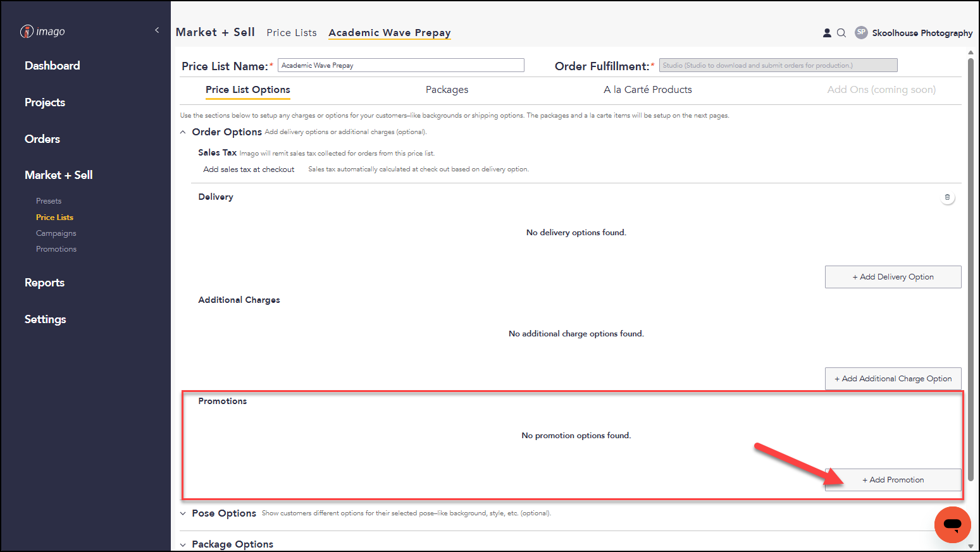Image resolution: width=980 pixels, height=552 pixels.
Task: Go to Dashboard in the sidebar
Action: tap(53, 66)
